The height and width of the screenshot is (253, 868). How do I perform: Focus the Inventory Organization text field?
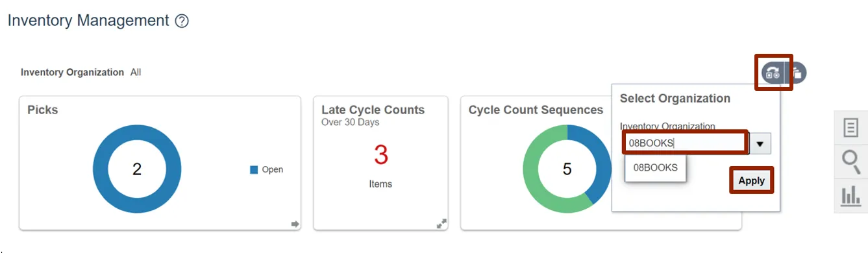(685, 143)
